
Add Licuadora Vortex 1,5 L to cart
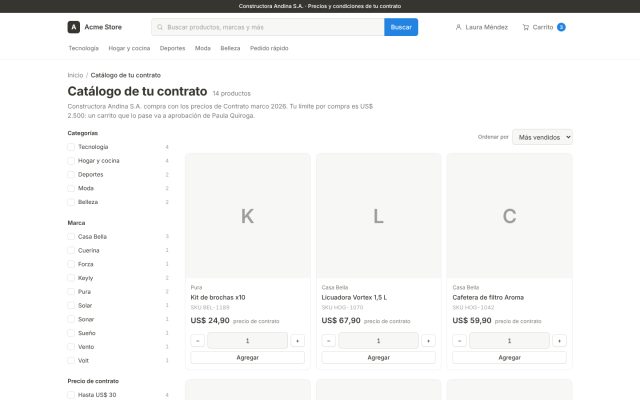(378, 358)
